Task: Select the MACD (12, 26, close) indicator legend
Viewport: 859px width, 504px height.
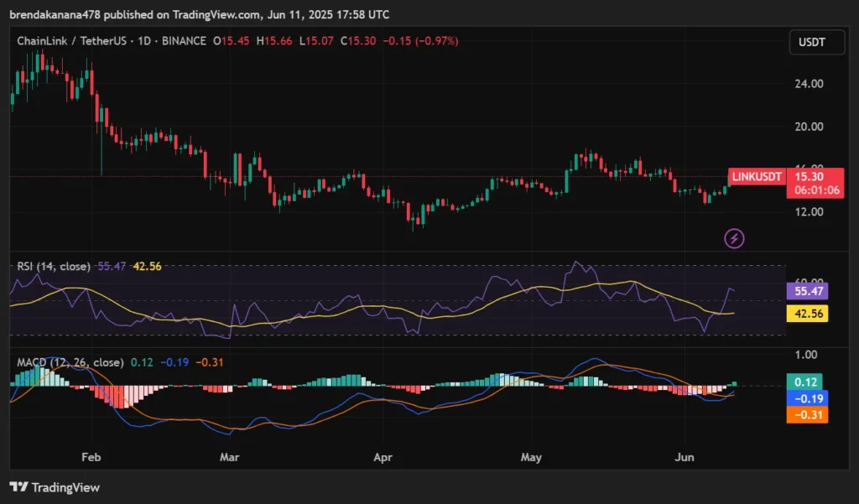Action: pos(70,362)
